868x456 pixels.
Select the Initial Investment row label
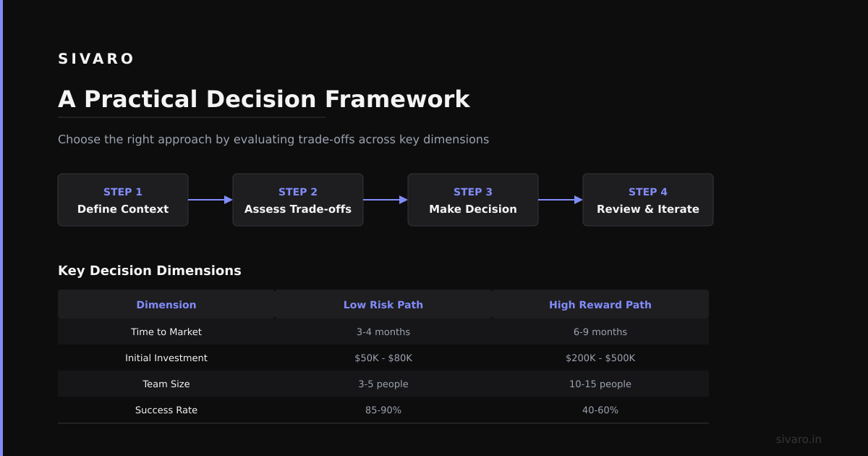(x=166, y=358)
